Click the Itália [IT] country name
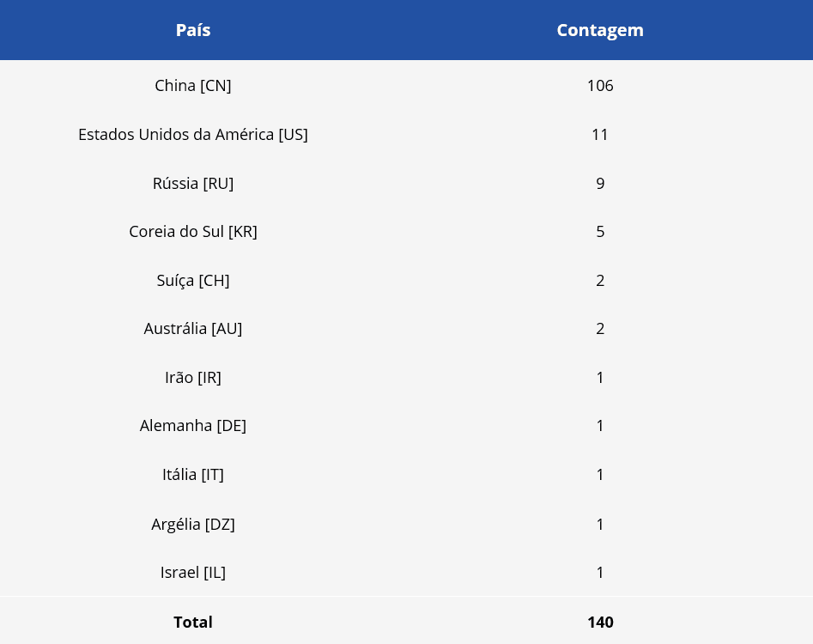The height and width of the screenshot is (644, 813). pyautogui.click(x=193, y=475)
